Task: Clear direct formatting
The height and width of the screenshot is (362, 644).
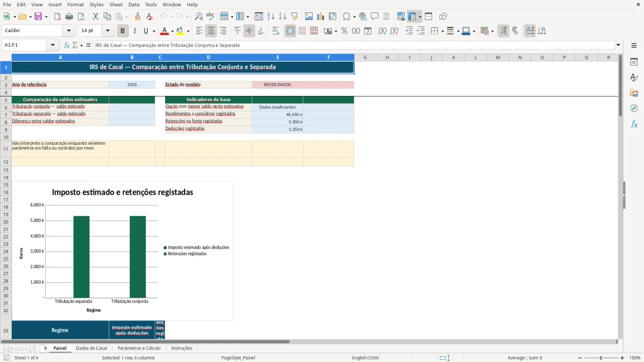Action: pos(150,17)
